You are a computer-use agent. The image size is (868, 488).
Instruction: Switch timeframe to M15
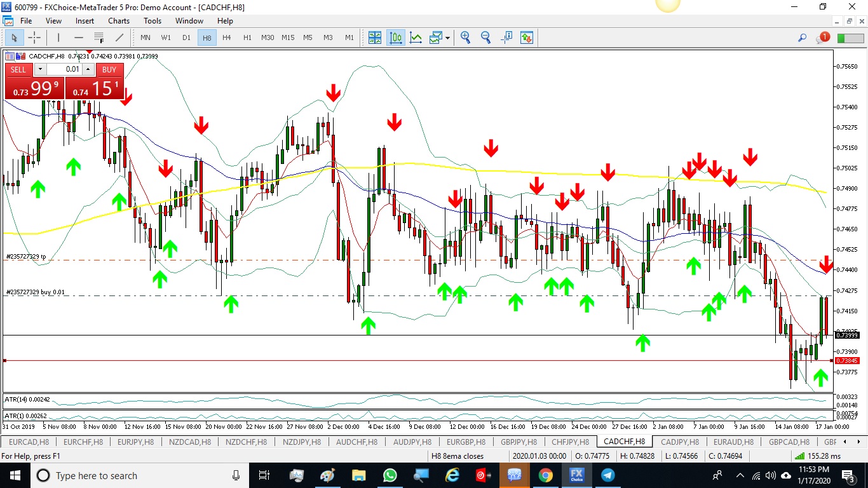click(288, 37)
